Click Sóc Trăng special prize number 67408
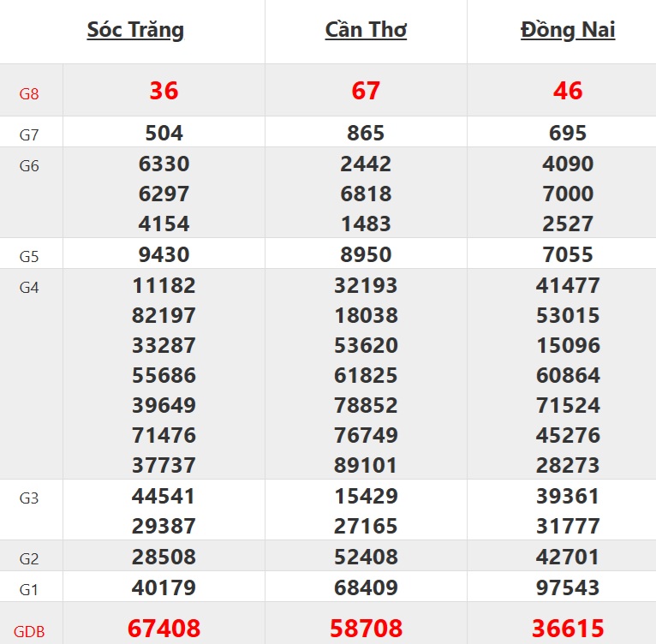 click(x=164, y=629)
